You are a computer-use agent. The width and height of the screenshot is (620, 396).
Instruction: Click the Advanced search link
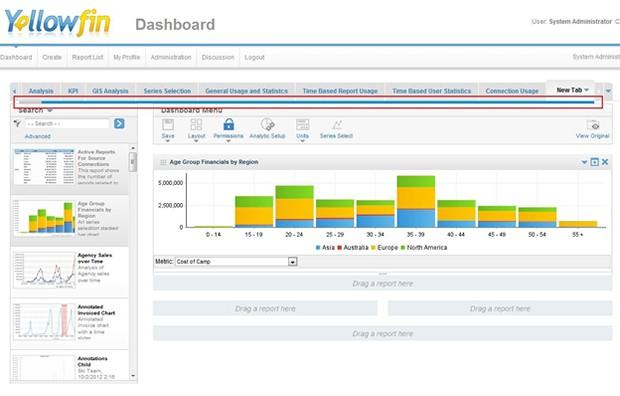click(x=38, y=136)
